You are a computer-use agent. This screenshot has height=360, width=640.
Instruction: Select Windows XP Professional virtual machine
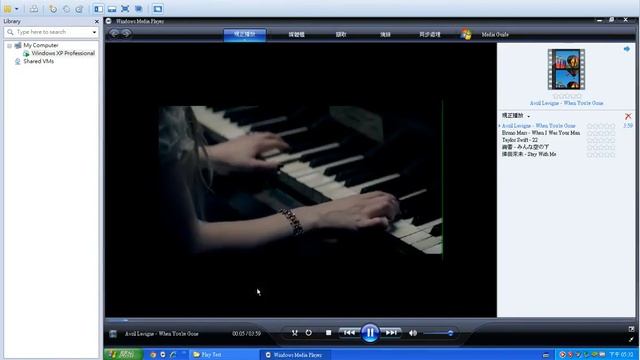tap(63, 53)
